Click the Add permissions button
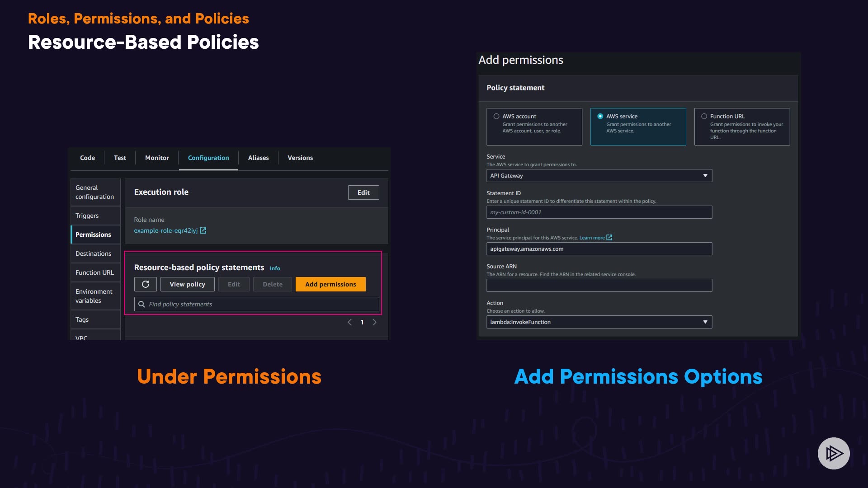868x488 pixels. (330, 284)
